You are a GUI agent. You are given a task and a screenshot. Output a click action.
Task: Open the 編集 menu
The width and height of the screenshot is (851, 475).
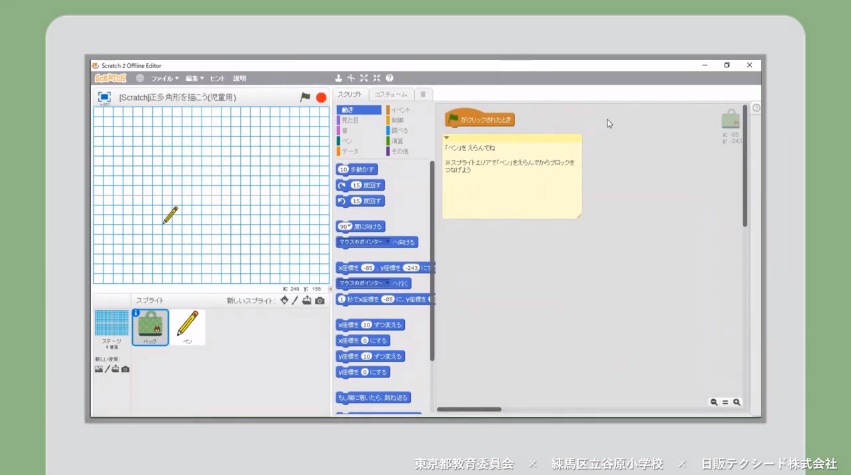(194, 78)
